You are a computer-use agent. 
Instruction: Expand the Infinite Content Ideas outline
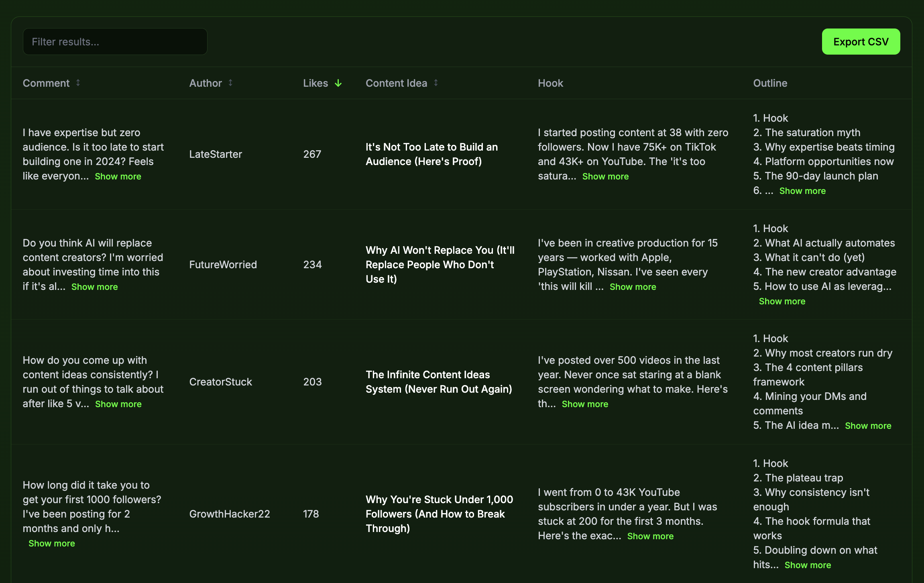click(x=868, y=426)
